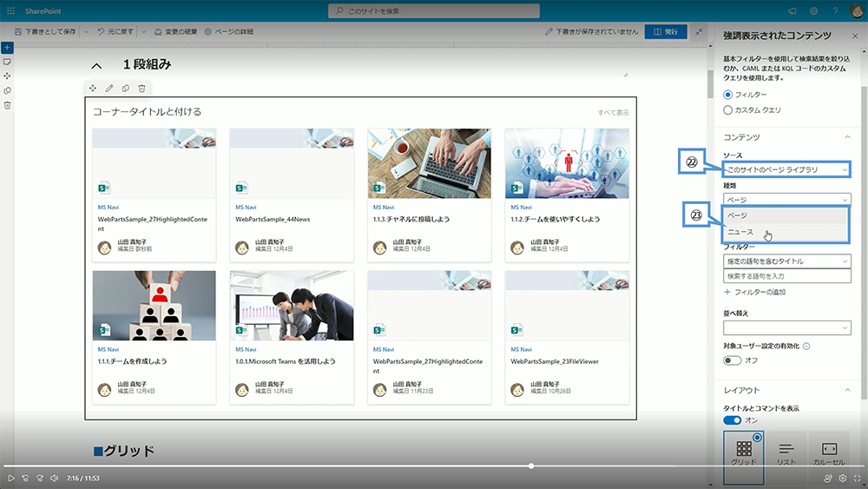Click the duplicate web part icon above the web part
This screenshot has height=489, width=868.
pos(126,88)
